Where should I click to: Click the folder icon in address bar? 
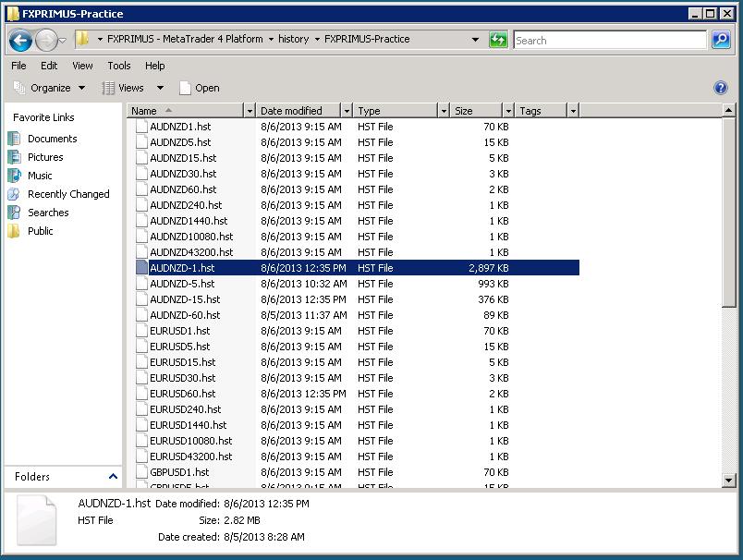82,39
